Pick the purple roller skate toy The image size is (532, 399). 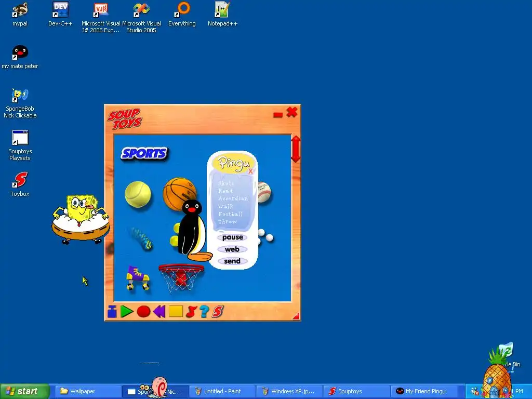coord(138,278)
